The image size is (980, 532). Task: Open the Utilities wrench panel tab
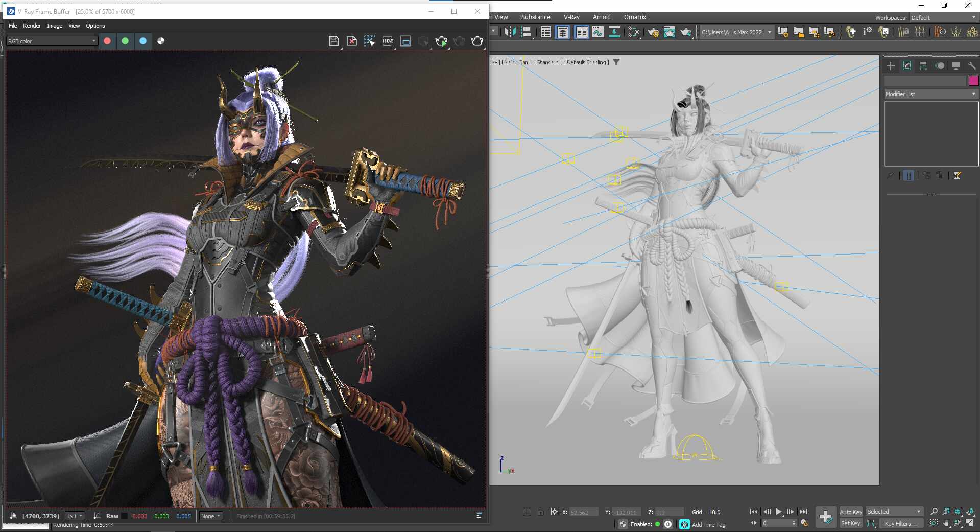coord(972,66)
